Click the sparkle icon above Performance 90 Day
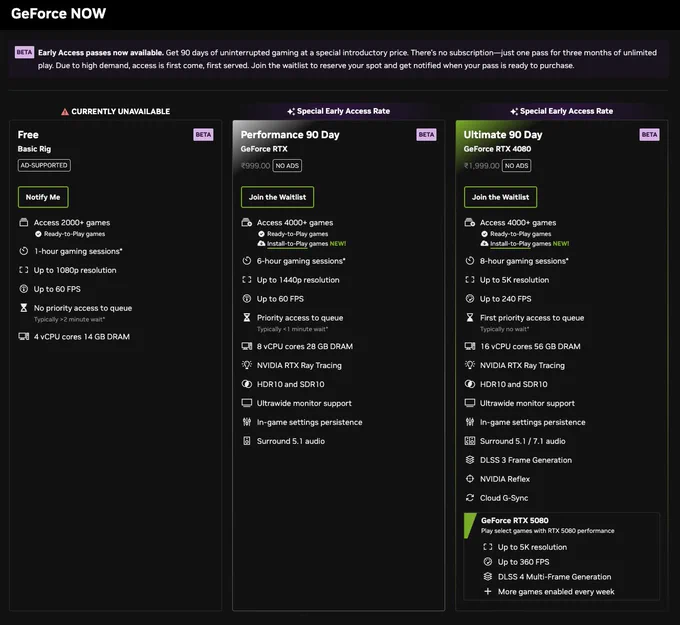Image resolution: width=680 pixels, height=625 pixels. coord(291,111)
